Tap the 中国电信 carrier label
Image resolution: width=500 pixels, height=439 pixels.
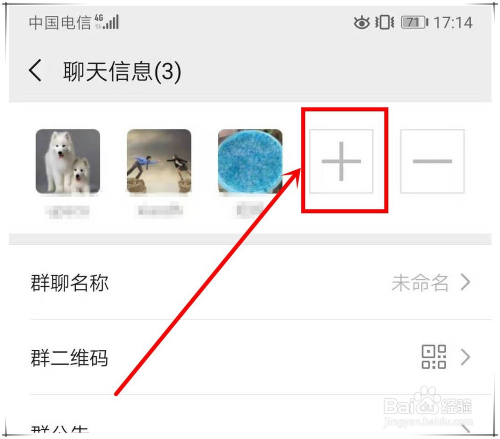point(60,23)
